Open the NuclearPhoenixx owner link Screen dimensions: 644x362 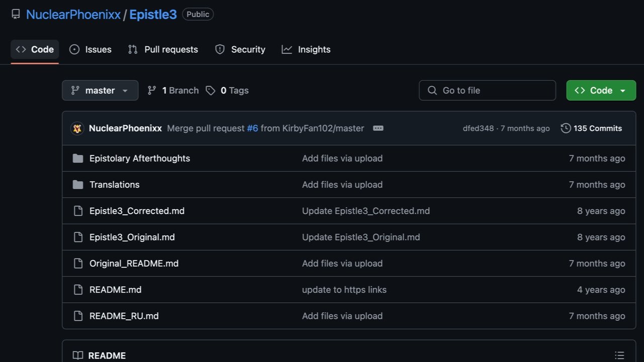click(73, 15)
